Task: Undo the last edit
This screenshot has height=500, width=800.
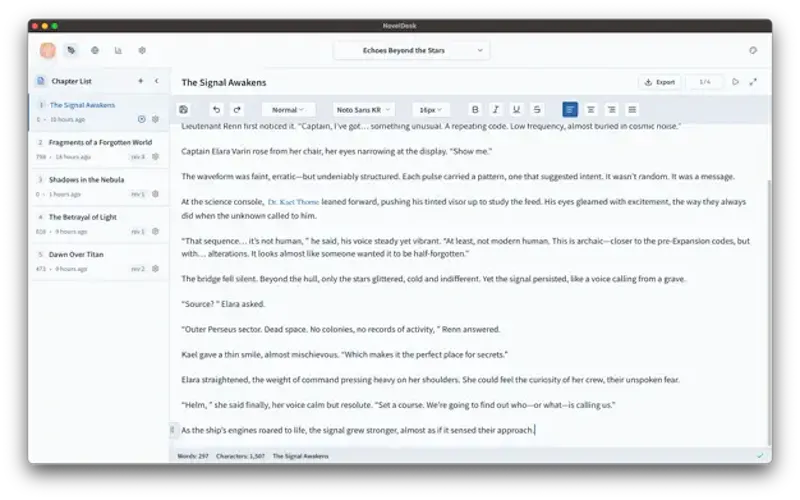Action: pos(216,110)
